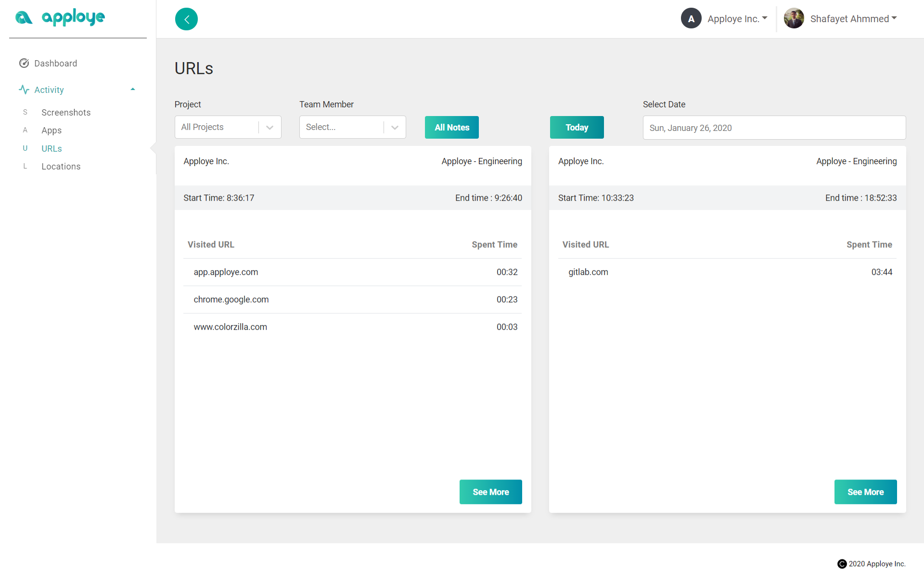
Task: Click spent time 00:32
Action: click(x=507, y=272)
